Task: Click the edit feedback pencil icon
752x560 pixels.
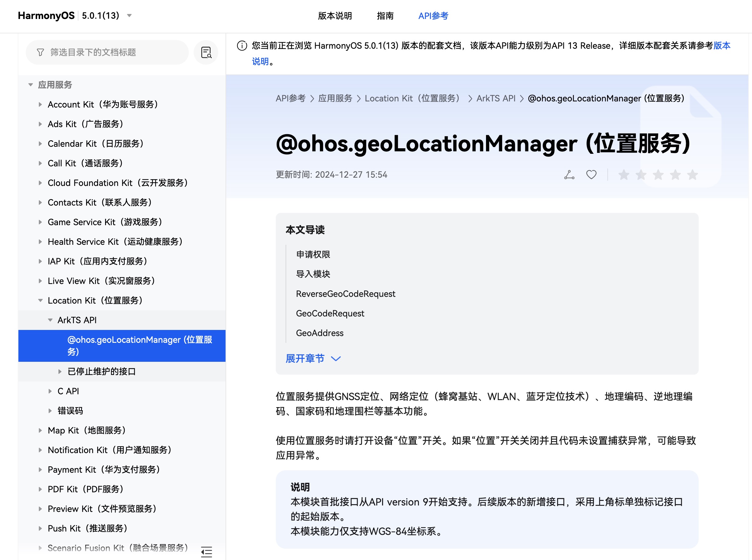Action: 569,175
